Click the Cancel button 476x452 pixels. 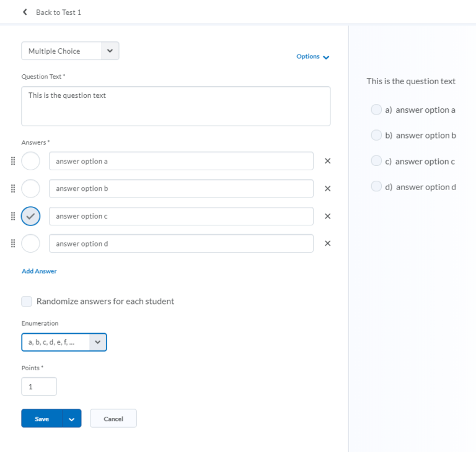pos(113,419)
